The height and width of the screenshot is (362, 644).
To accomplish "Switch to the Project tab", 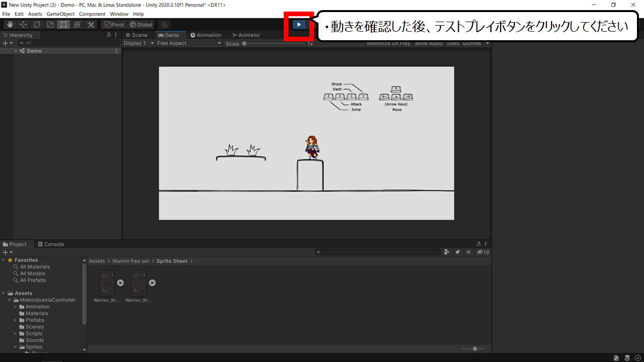I will [15, 244].
